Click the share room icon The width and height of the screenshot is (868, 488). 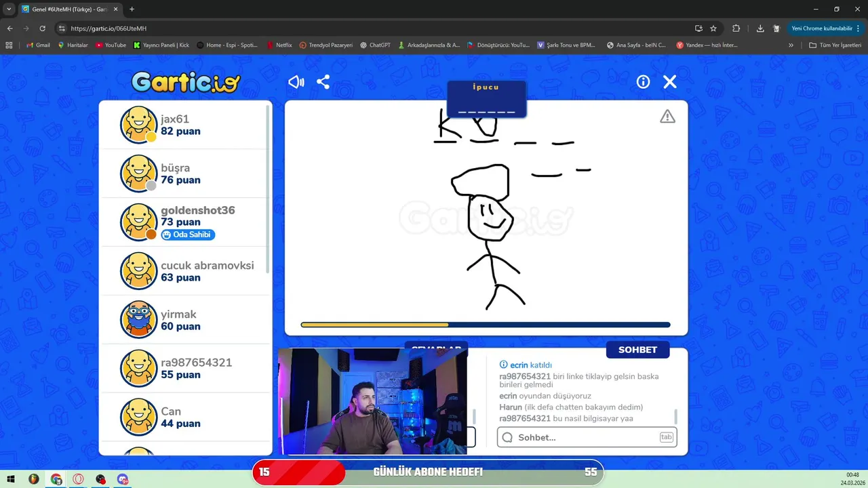pos(323,82)
